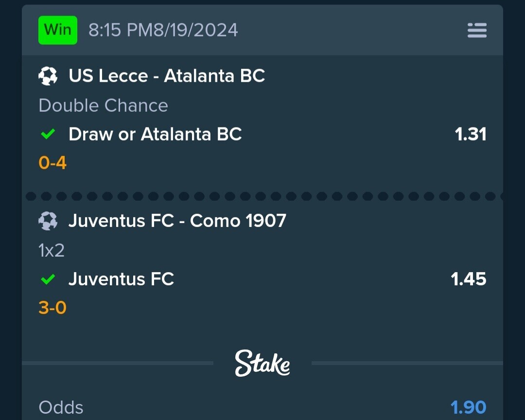Click the Double Chance market label
Viewport: 525px width, 420px height.
coord(103,105)
